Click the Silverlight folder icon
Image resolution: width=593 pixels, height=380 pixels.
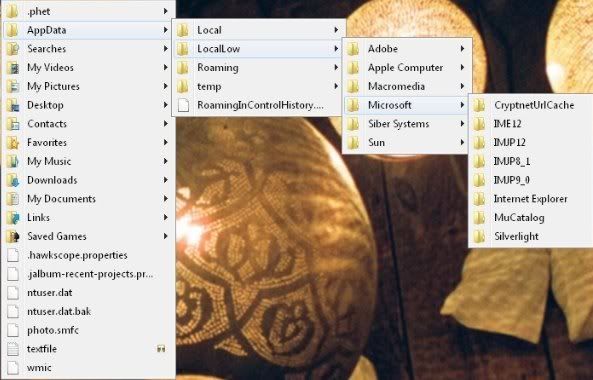tap(479, 236)
